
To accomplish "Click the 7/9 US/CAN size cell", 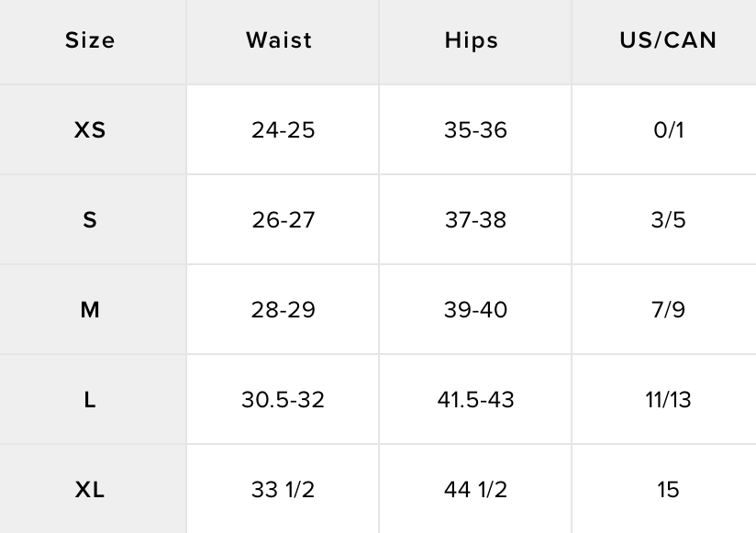I will (668, 310).
